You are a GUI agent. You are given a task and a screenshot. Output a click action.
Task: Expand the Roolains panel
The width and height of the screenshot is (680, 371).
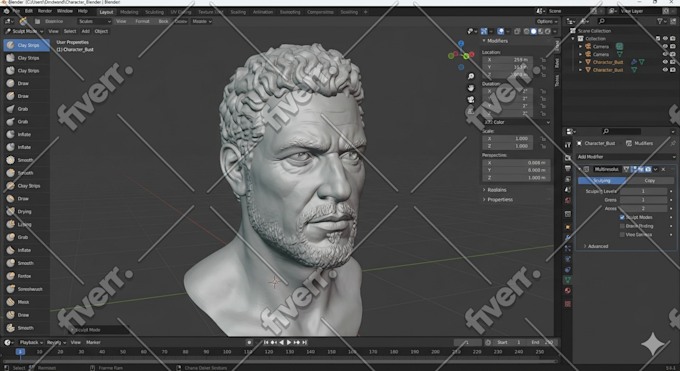[x=494, y=190]
